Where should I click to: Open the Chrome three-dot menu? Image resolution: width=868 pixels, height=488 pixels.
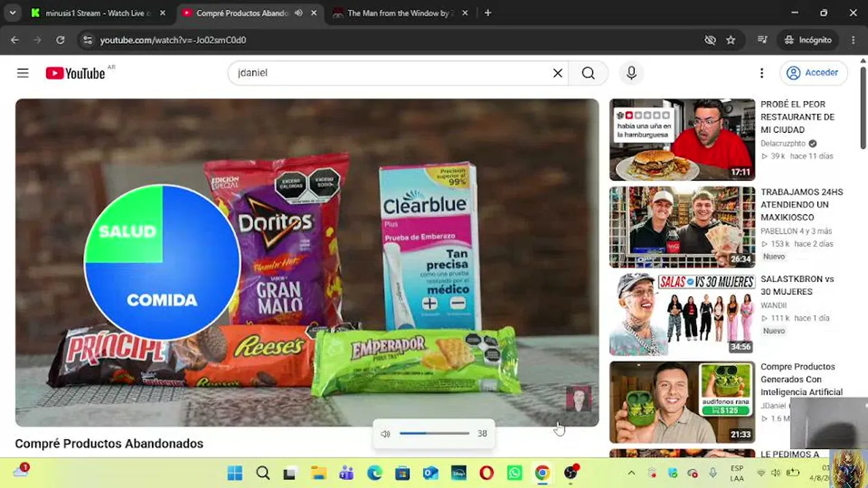pos(853,40)
